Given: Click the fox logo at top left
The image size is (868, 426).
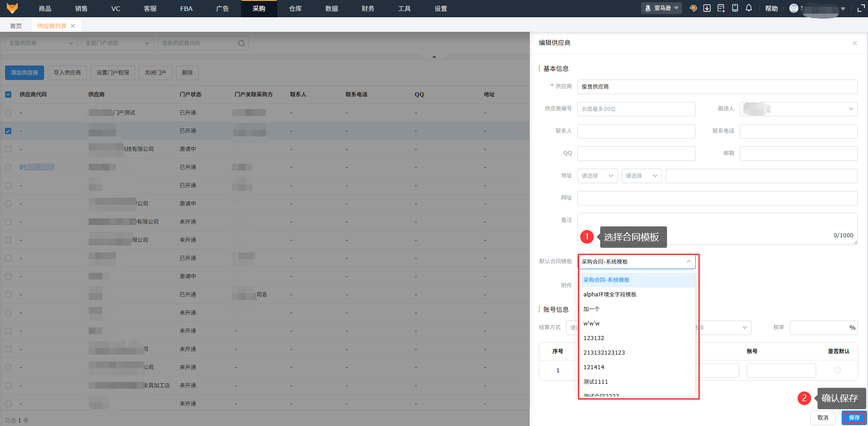Looking at the screenshot, I should [x=12, y=8].
